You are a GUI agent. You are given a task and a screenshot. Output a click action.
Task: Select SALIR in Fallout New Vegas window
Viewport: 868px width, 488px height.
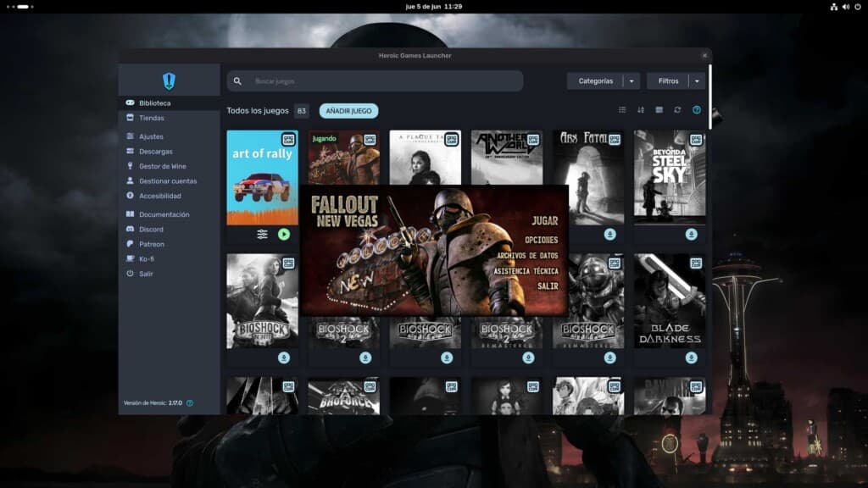tap(548, 286)
